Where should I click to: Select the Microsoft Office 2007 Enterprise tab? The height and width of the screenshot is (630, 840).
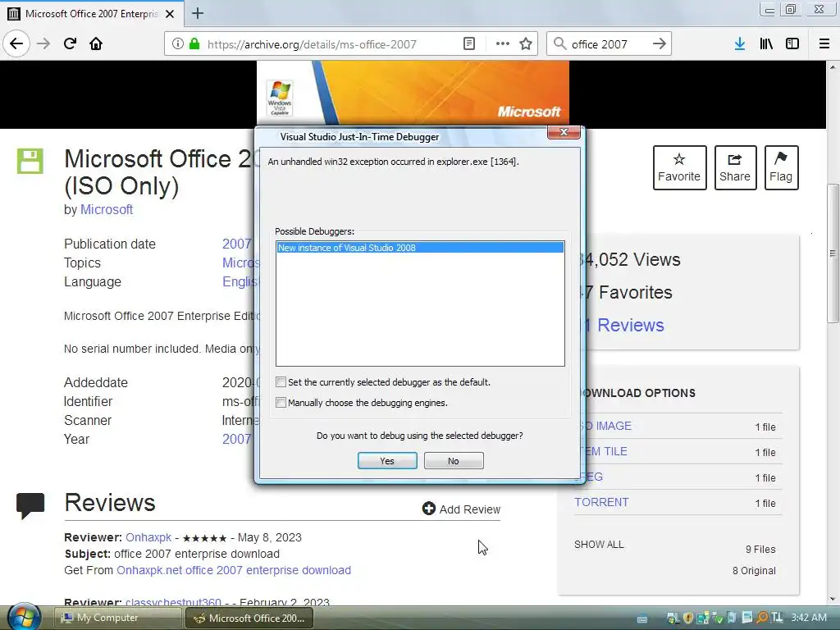click(x=92, y=13)
